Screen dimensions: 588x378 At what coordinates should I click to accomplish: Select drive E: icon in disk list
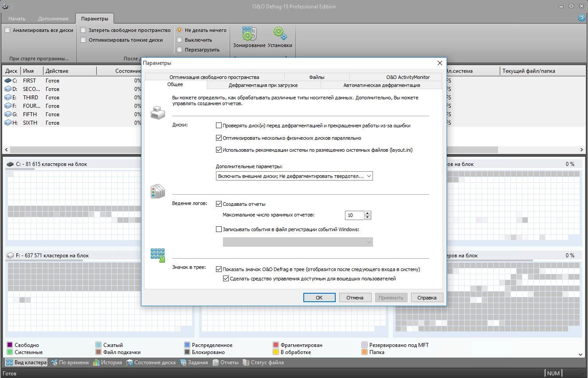coord(8,98)
